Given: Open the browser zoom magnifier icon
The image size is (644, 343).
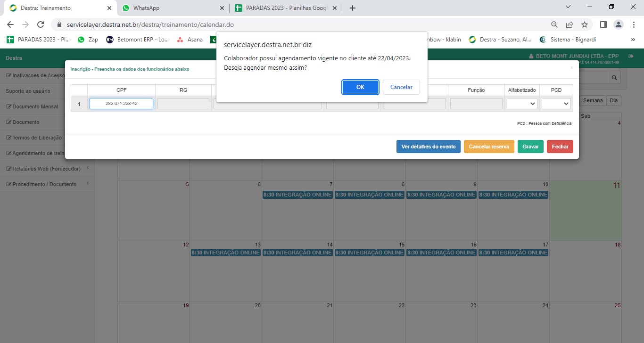Looking at the screenshot, I should pos(554,24).
